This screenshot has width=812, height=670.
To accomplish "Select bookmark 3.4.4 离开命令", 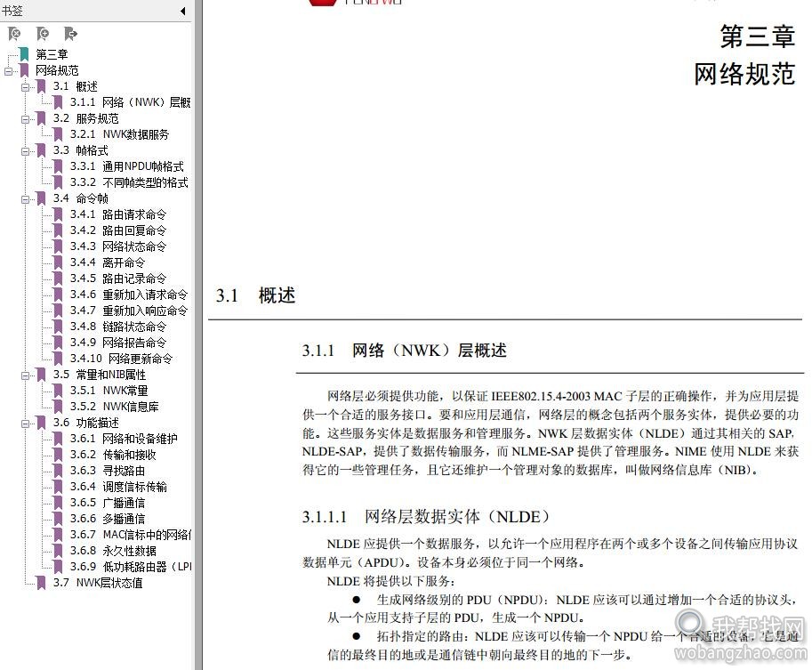I will (108, 262).
